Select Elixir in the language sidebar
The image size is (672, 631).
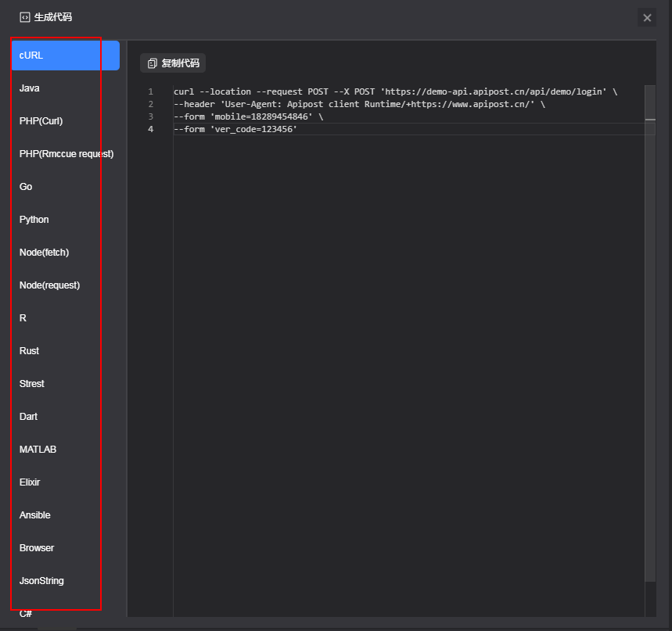pyautogui.click(x=30, y=482)
